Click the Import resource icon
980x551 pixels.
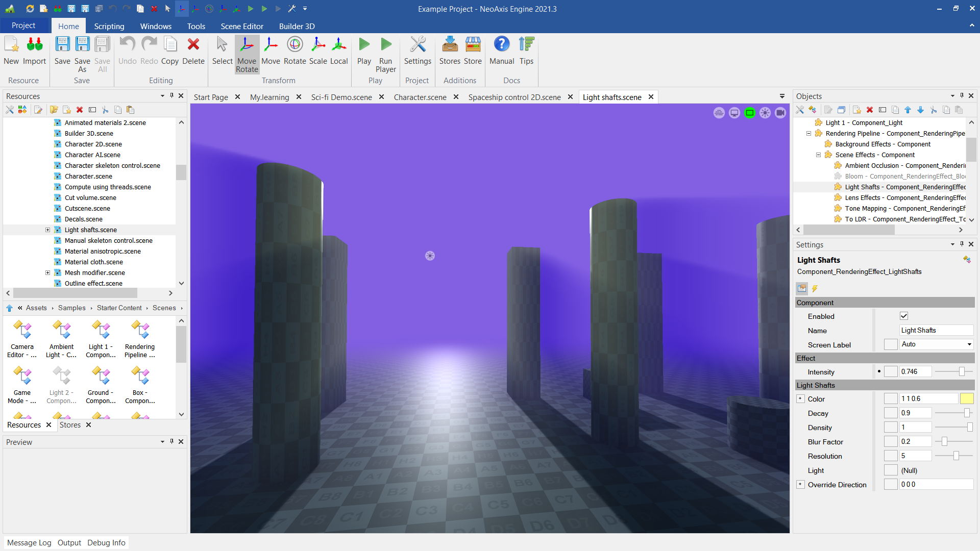coord(34,51)
